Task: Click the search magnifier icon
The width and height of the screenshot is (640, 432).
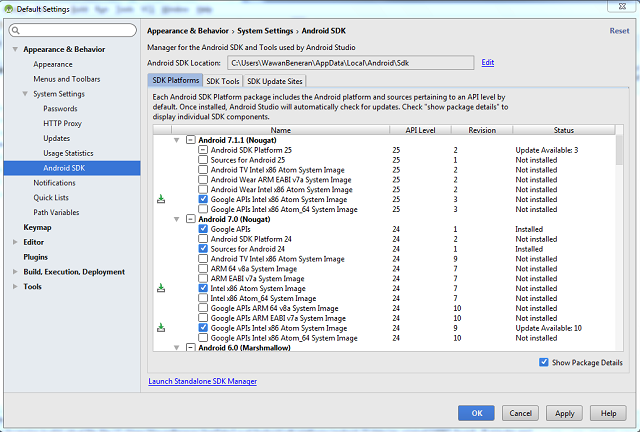Action: 16,30
